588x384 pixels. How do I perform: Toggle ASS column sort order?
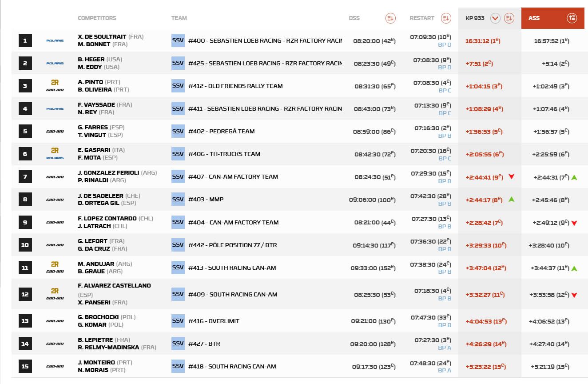(x=572, y=18)
